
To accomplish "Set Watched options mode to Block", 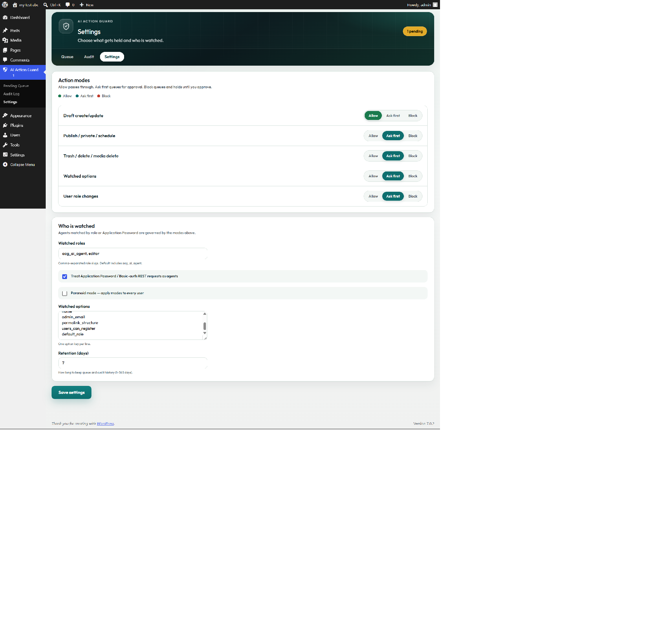I will coord(412,176).
